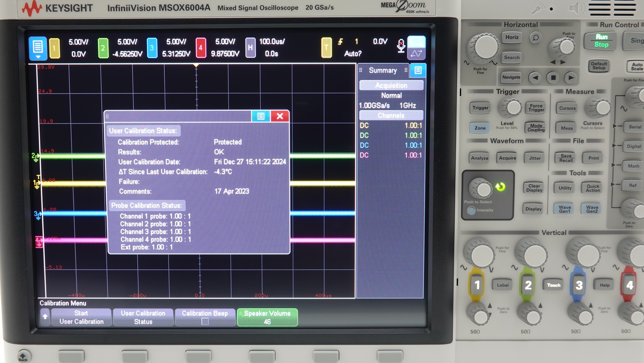
Task: Open the main menu icon at top left
Action: point(38,48)
